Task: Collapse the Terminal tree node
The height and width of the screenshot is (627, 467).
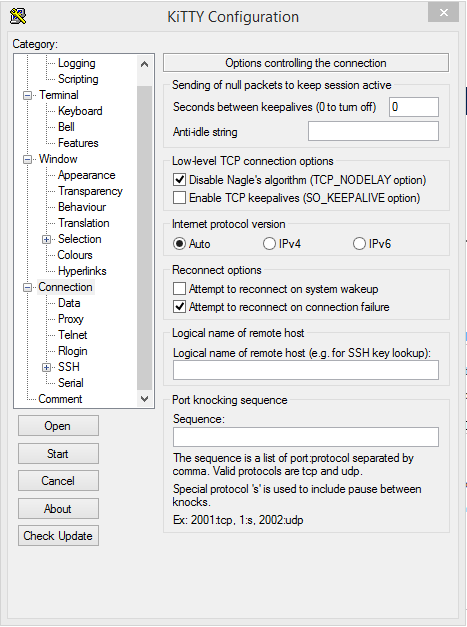Action: [x=27, y=96]
